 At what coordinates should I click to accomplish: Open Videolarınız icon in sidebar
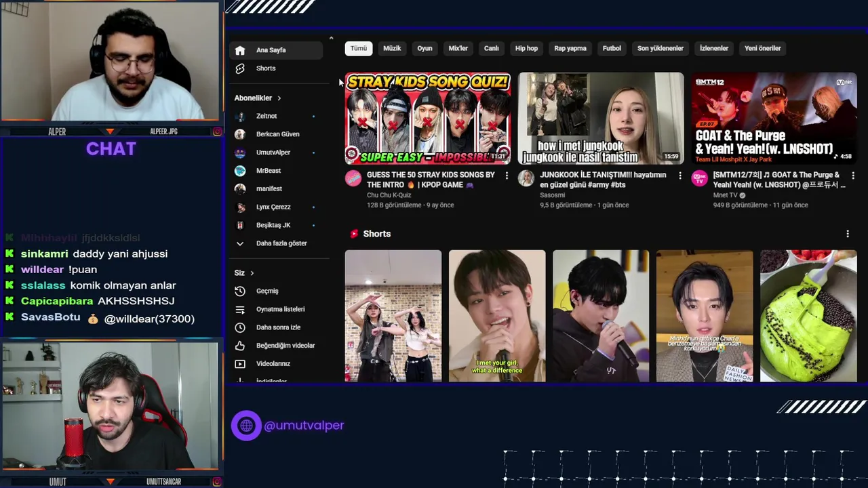(x=239, y=364)
